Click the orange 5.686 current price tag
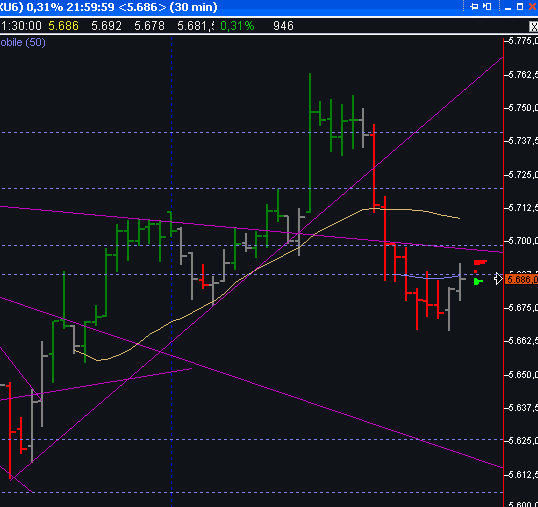Image resolution: width=538 pixels, height=507 pixels. coord(522,279)
